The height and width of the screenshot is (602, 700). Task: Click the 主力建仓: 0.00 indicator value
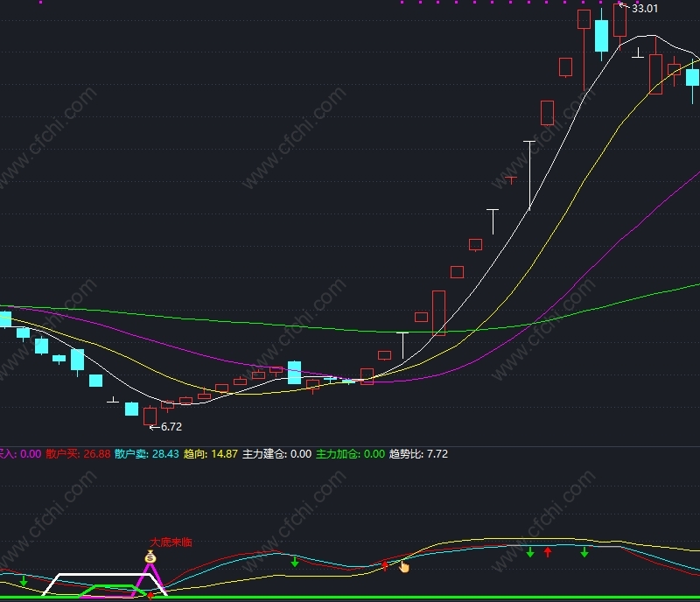pyautogui.click(x=276, y=454)
